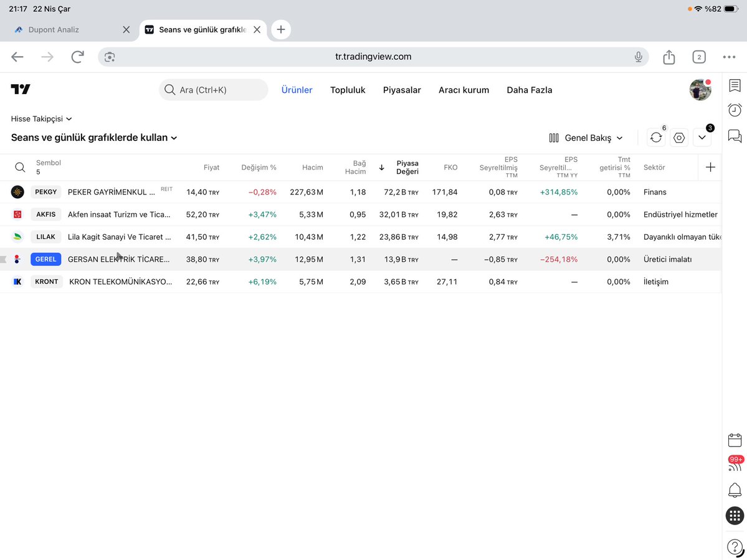Click the flag marker on GEREL row
747x560 pixels.
pyautogui.click(x=3, y=259)
